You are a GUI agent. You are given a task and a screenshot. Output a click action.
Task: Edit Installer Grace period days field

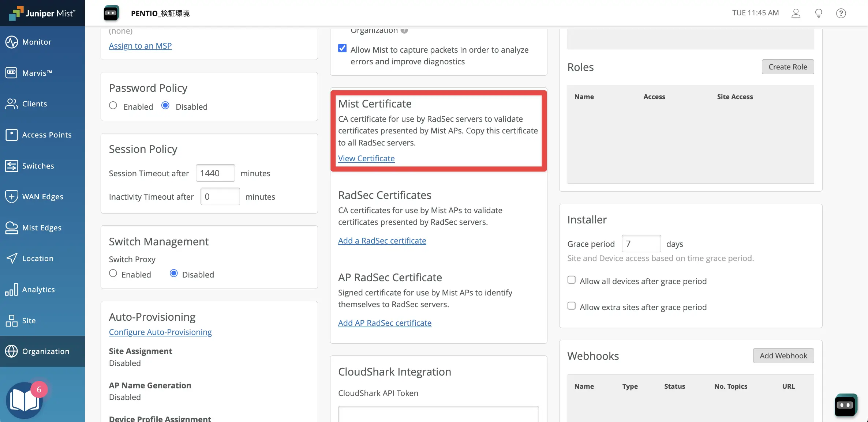pos(641,244)
